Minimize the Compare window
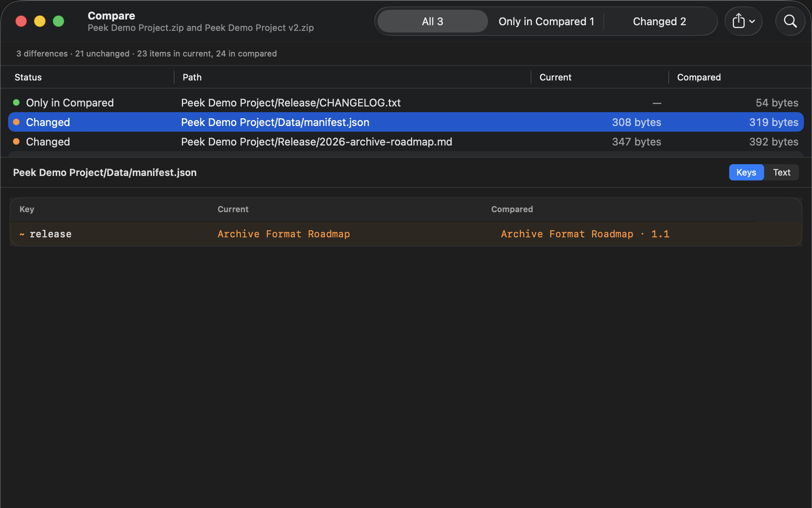 pyautogui.click(x=40, y=21)
